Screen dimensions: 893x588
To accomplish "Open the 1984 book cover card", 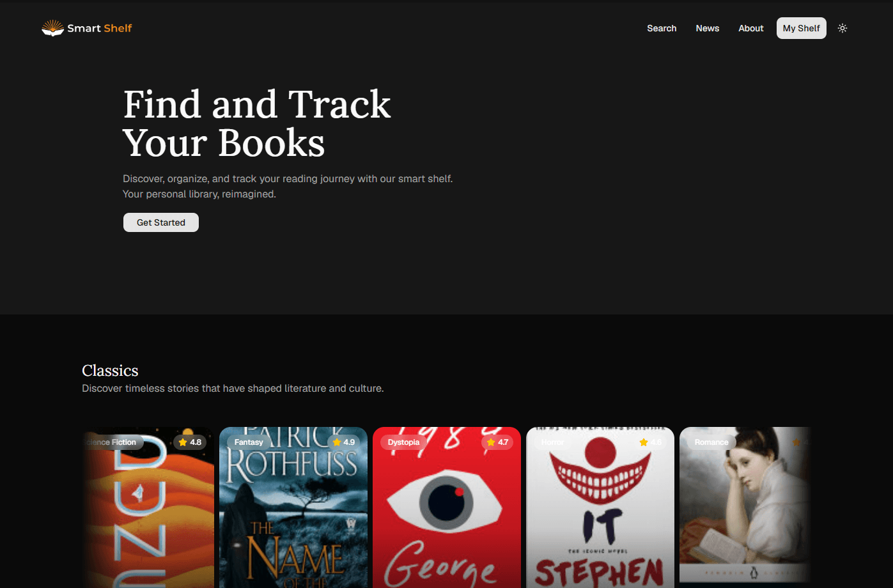I will tap(447, 507).
